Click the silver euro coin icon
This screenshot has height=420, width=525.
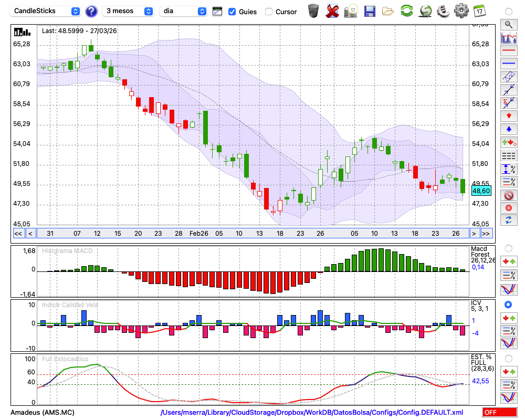tap(443, 10)
